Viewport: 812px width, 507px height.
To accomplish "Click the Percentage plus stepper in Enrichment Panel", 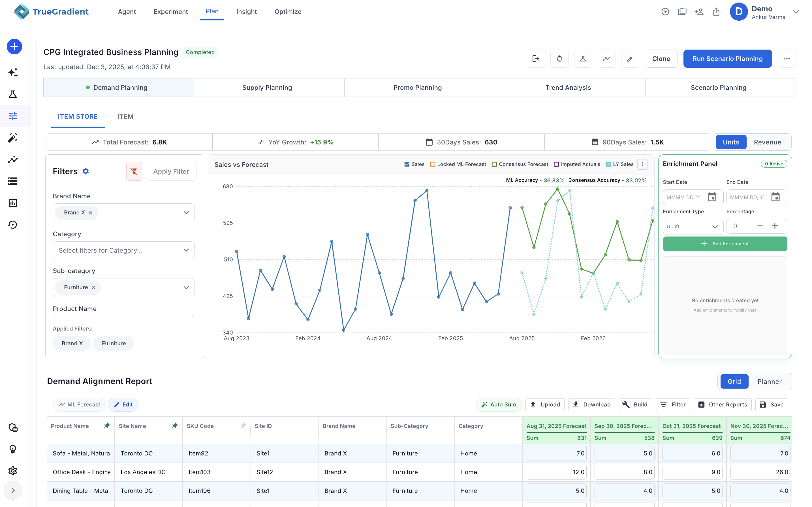I will tap(775, 226).
